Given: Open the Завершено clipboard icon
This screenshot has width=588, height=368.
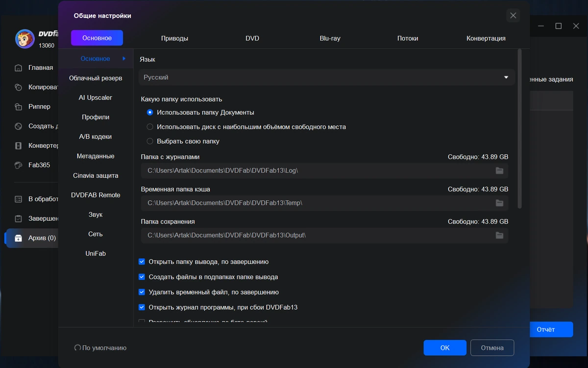Looking at the screenshot, I should point(19,219).
